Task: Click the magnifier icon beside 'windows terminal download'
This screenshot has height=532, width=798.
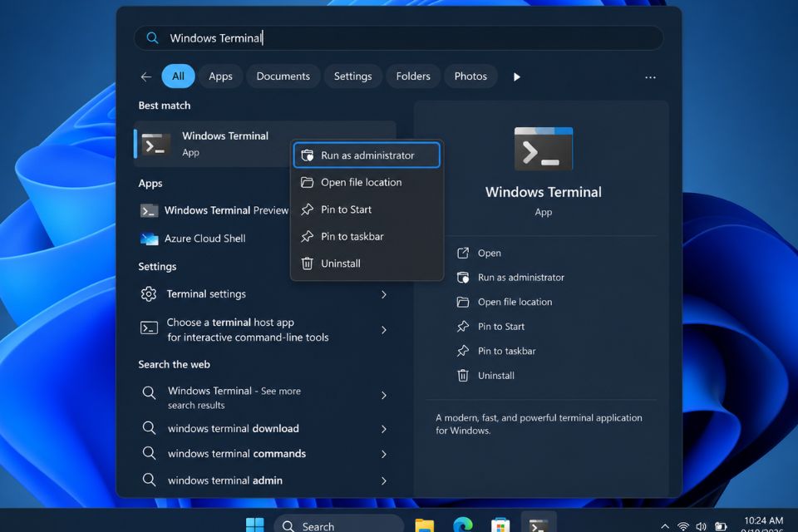Action: click(x=149, y=427)
